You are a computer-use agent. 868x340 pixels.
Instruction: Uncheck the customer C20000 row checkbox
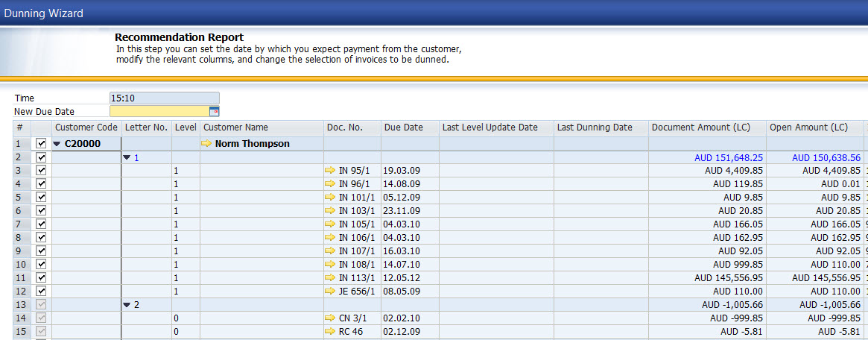41,144
